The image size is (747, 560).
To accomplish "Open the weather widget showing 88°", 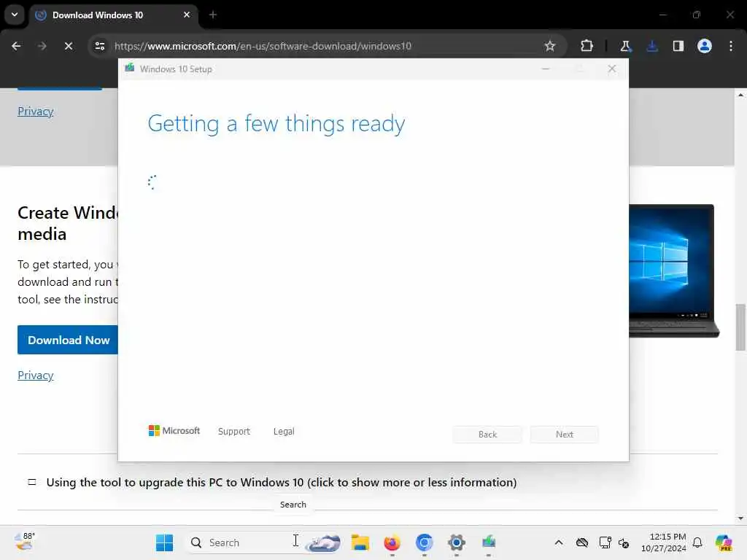I will [25, 542].
